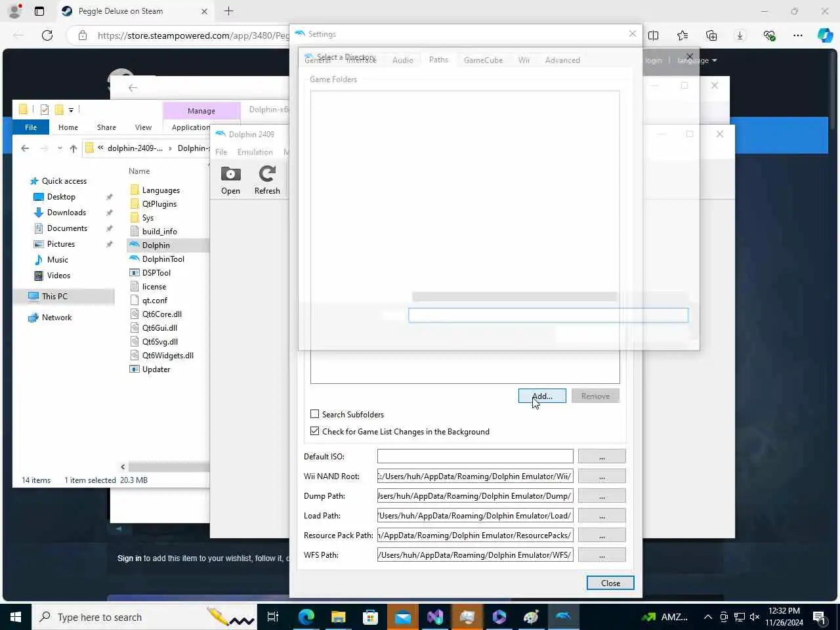Open Microsoft Edge from the taskbar
The image size is (840, 630).
pos(306,617)
